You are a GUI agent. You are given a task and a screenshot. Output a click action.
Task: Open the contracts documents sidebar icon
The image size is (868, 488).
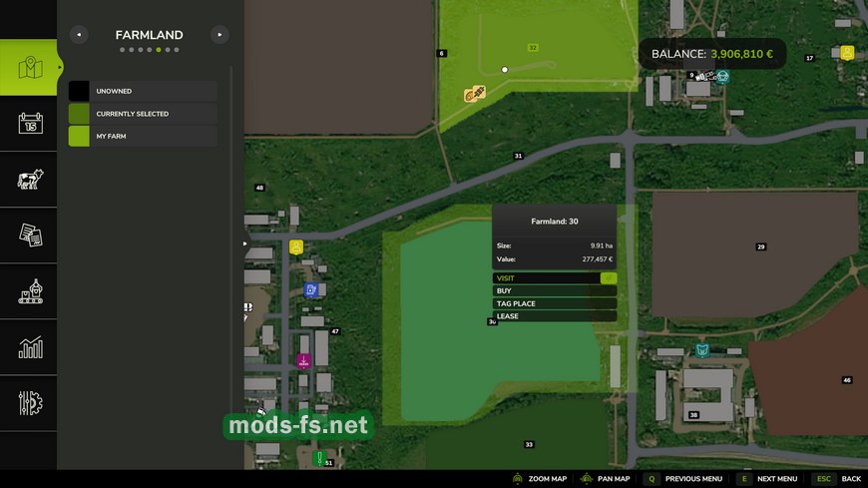(29, 236)
